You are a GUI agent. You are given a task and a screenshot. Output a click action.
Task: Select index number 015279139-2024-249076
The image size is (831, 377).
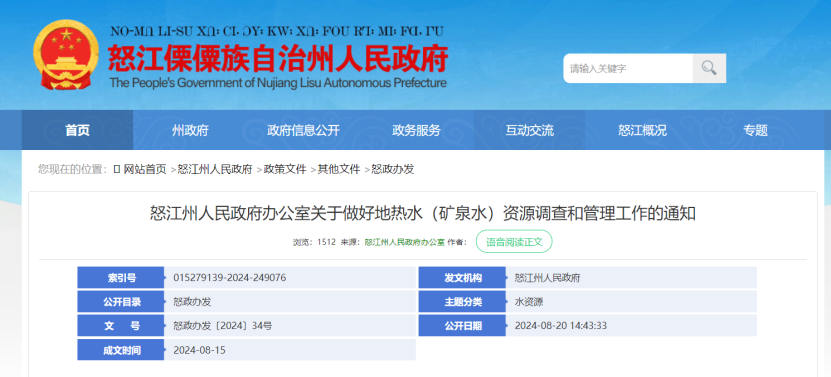[x=230, y=277]
